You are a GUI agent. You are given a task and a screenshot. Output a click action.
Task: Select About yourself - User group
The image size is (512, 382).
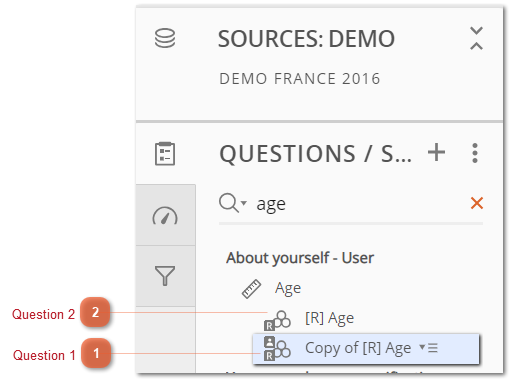(300, 258)
